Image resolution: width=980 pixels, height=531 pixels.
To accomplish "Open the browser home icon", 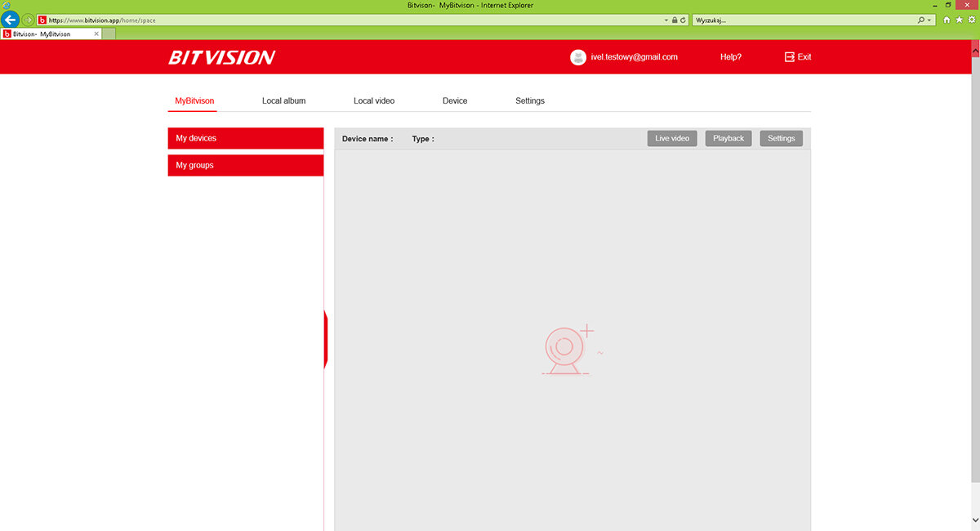I will pos(947,20).
